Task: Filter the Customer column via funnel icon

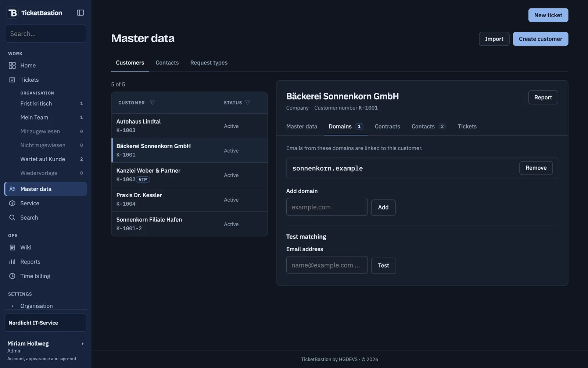Action: click(152, 103)
